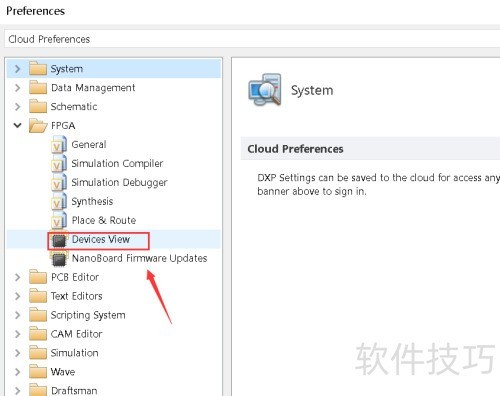This screenshot has height=396, width=500.
Task: Expand the Wave tree node
Action: pyautogui.click(x=17, y=372)
